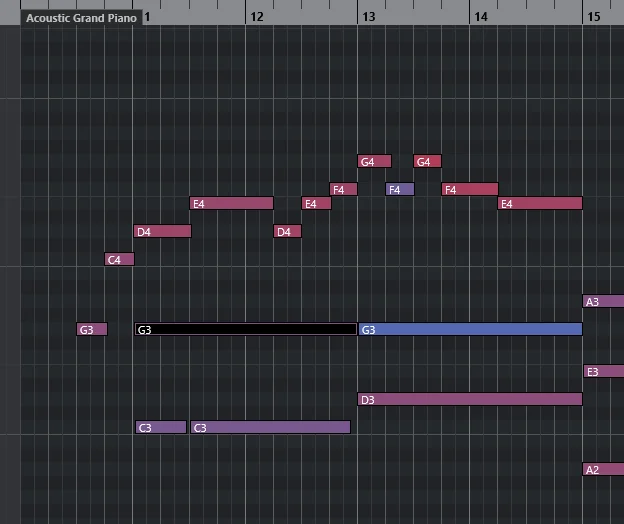Select the short C3 note
Image resolution: width=624 pixels, height=524 pixels.
pyautogui.click(x=161, y=427)
